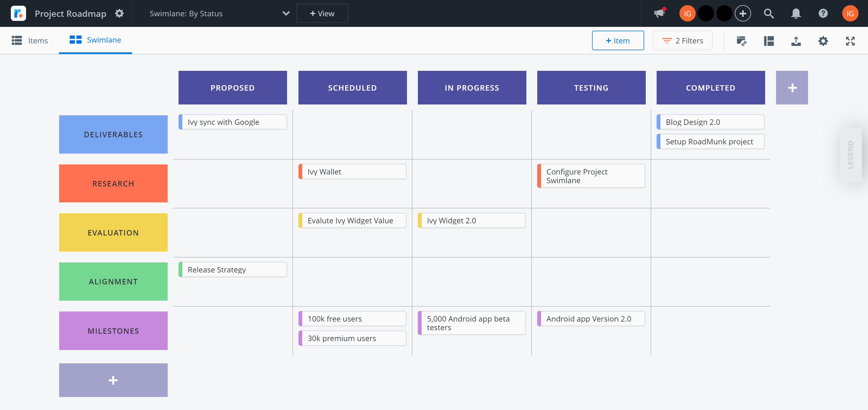View notifications via the bell icon
Image resolution: width=868 pixels, height=410 pixels.
tap(796, 14)
